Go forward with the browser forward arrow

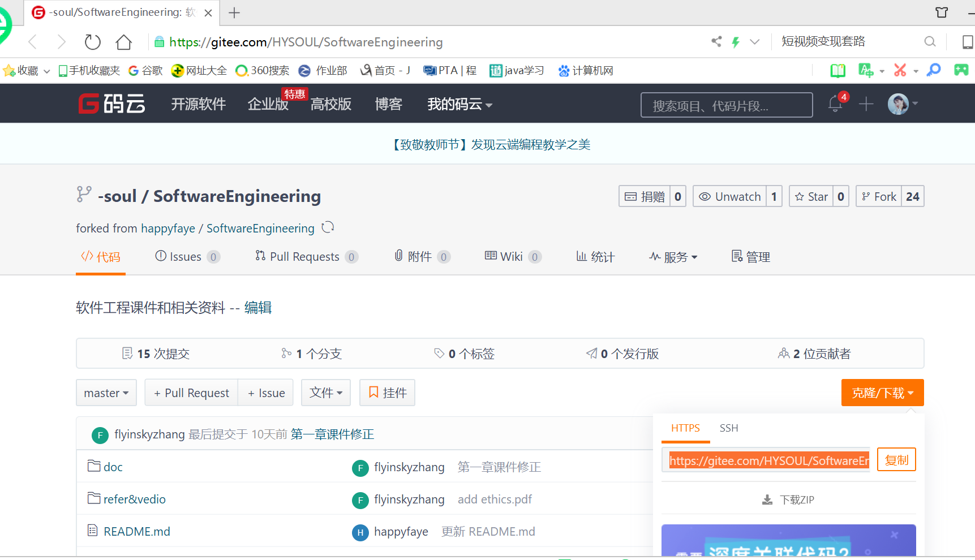tap(62, 42)
